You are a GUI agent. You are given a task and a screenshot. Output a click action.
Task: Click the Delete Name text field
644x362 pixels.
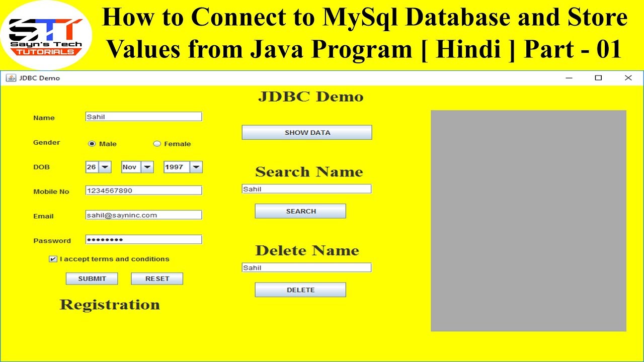(x=307, y=267)
